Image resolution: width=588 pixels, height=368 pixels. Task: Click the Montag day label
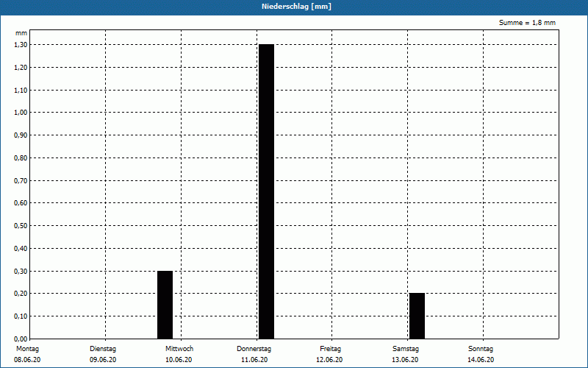pos(27,349)
